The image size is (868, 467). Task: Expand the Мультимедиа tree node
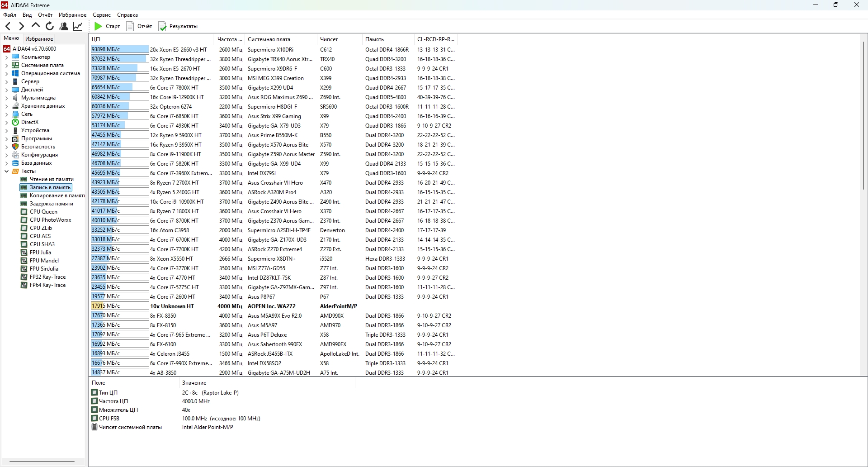coord(6,98)
